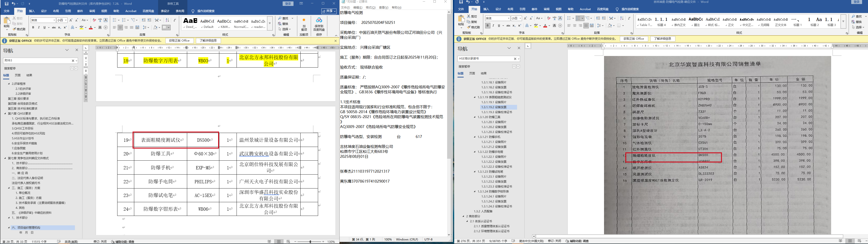
Task: Click Copy (复制) in right Word ribbon
Action: (472, 21)
